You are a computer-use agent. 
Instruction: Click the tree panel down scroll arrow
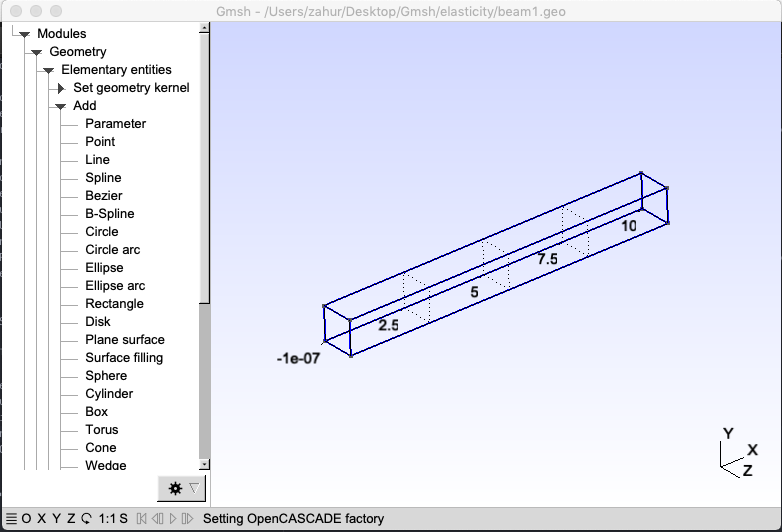tap(204, 464)
